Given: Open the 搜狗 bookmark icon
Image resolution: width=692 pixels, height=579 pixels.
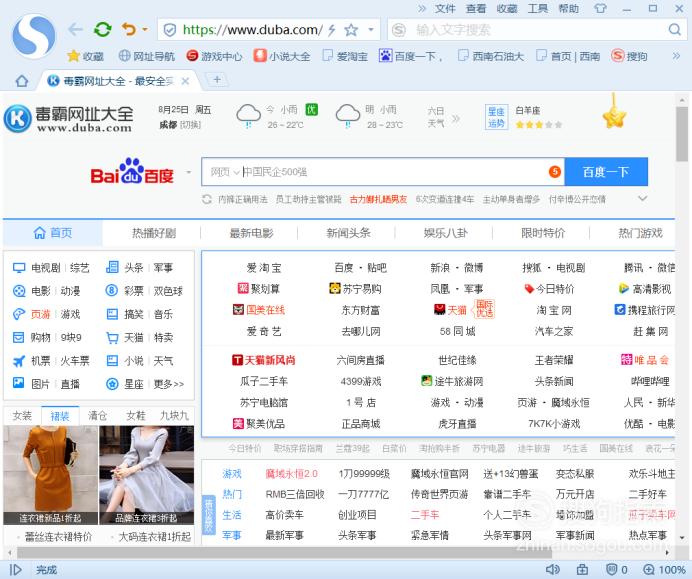Looking at the screenshot, I should pos(630,56).
